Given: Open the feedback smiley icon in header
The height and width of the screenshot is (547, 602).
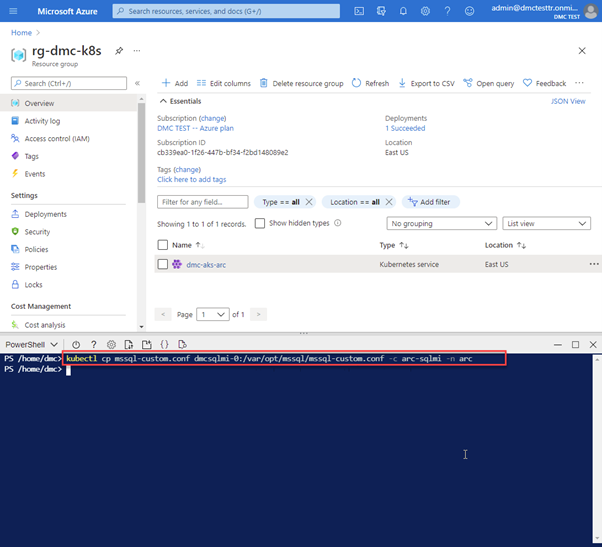Looking at the screenshot, I should (469, 11).
